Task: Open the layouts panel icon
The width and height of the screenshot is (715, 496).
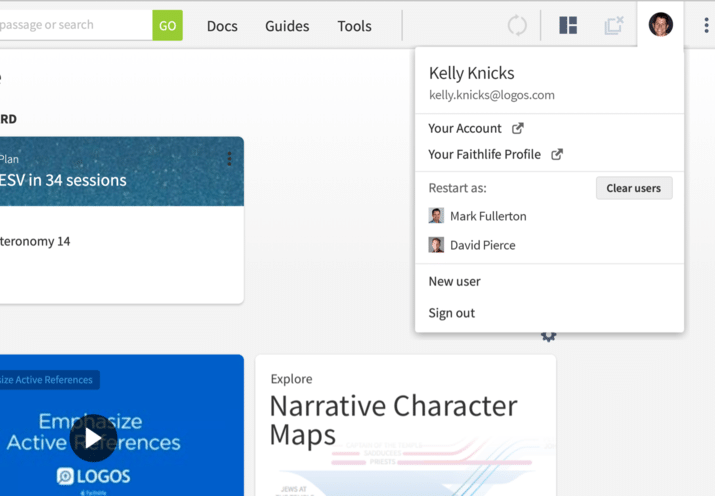Action: coord(568,26)
